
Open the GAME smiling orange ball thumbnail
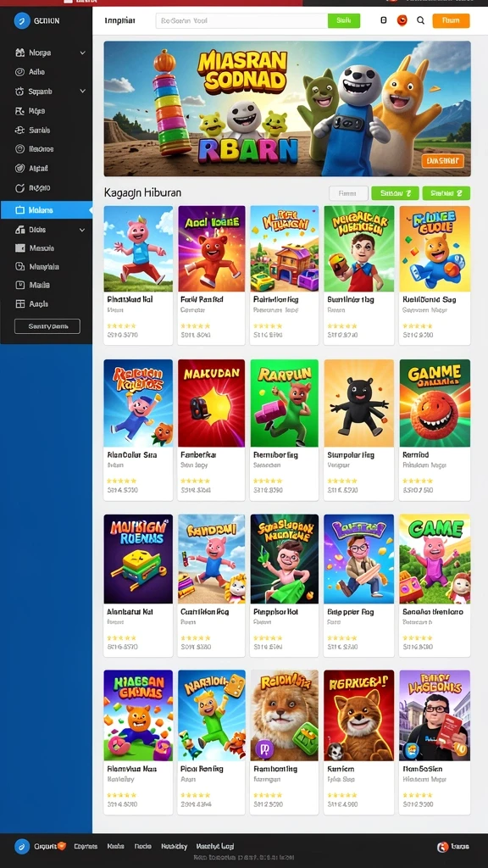pyautogui.click(x=435, y=403)
